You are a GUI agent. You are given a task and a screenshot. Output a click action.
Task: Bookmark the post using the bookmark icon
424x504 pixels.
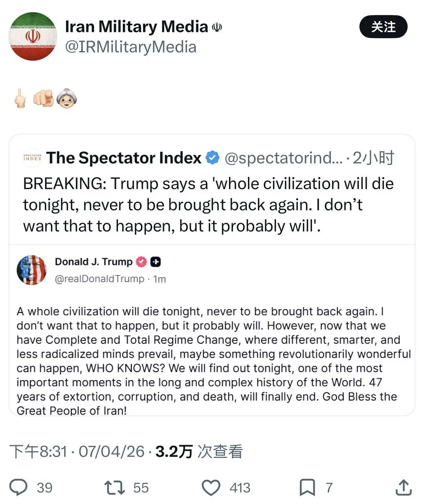tap(307, 488)
